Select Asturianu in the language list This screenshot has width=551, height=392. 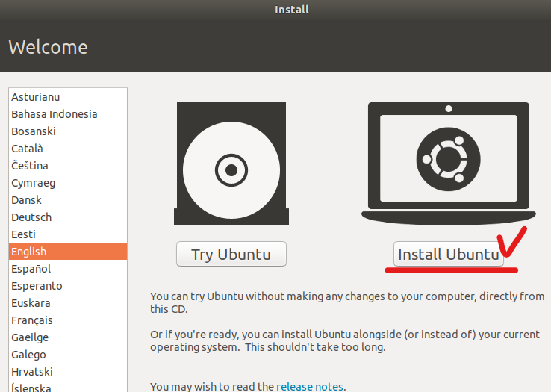coord(68,96)
